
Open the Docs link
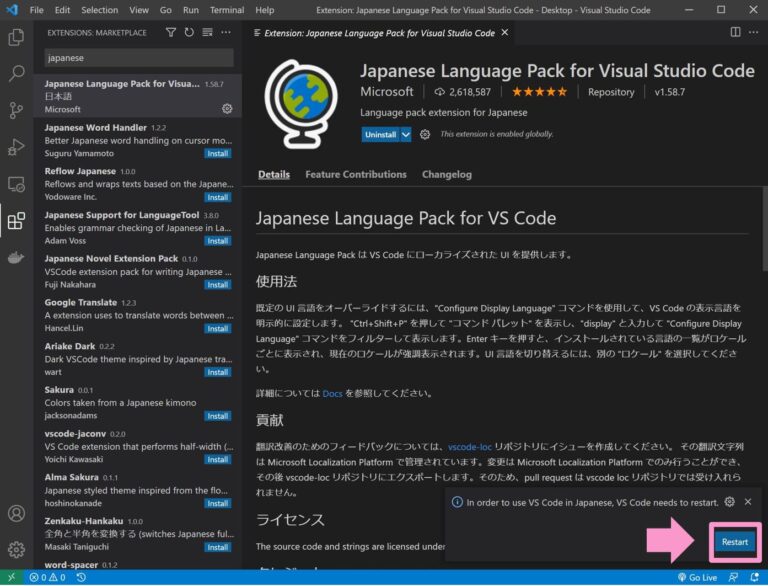point(332,393)
